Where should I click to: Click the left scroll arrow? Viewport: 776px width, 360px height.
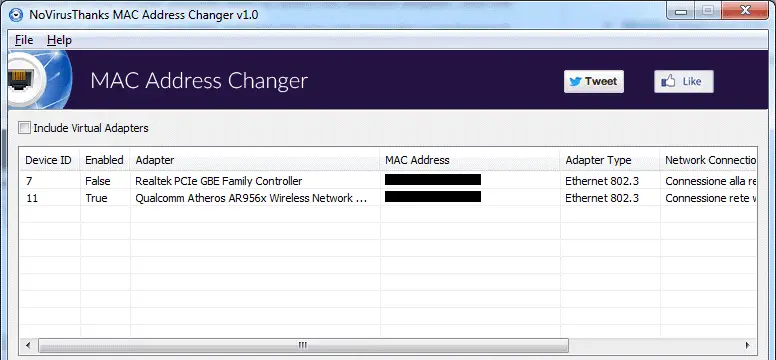28,345
